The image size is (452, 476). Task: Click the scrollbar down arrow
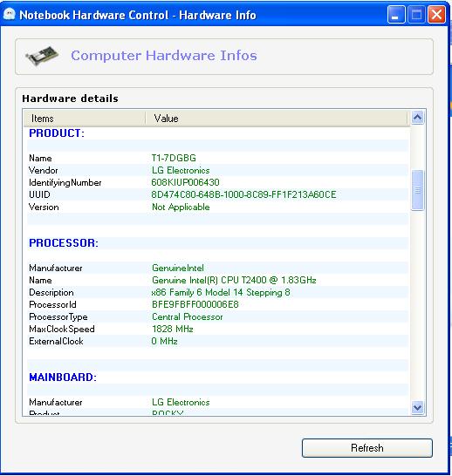click(417, 407)
